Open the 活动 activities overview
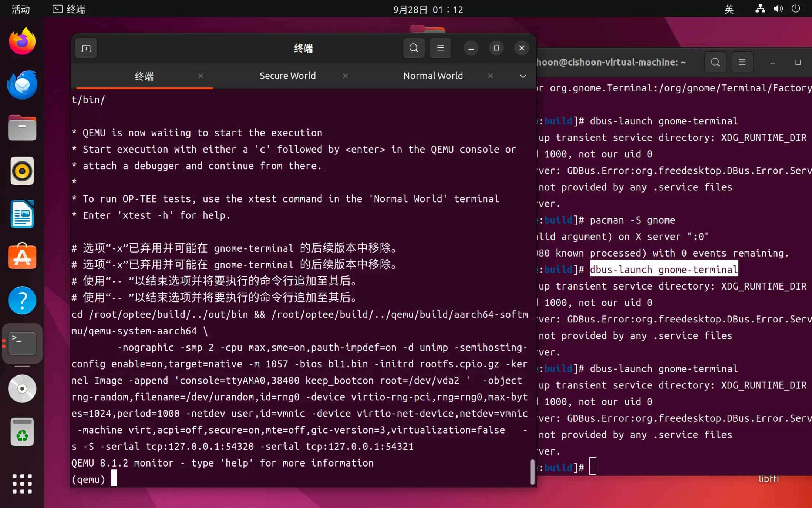Viewport: 812px width, 508px height. coord(21,9)
